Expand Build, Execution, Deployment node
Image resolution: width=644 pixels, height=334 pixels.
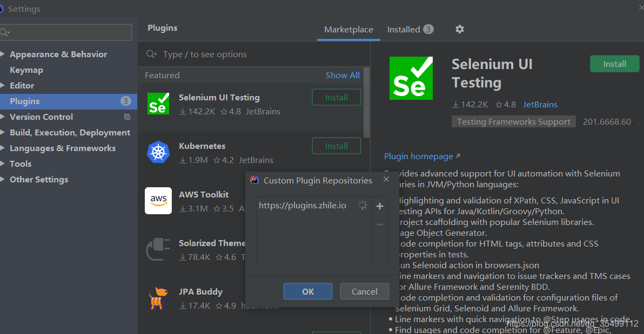3,133
